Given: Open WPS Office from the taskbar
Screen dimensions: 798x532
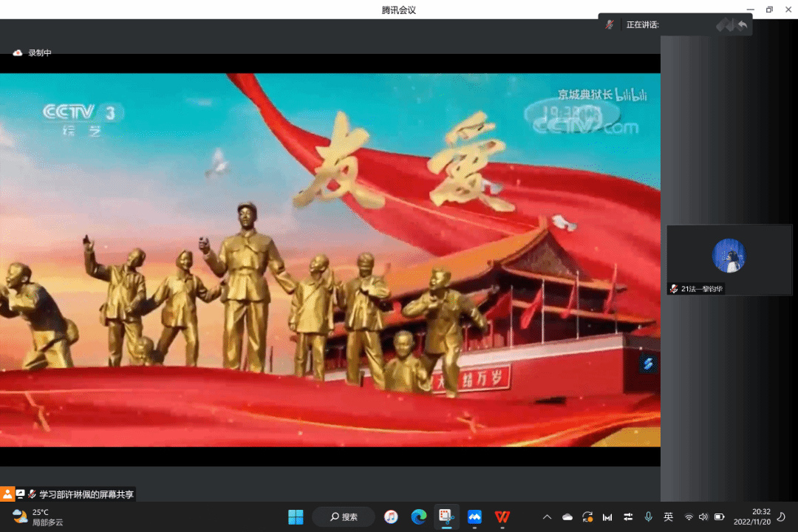Looking at the screenshot, I should pos(502,516).
